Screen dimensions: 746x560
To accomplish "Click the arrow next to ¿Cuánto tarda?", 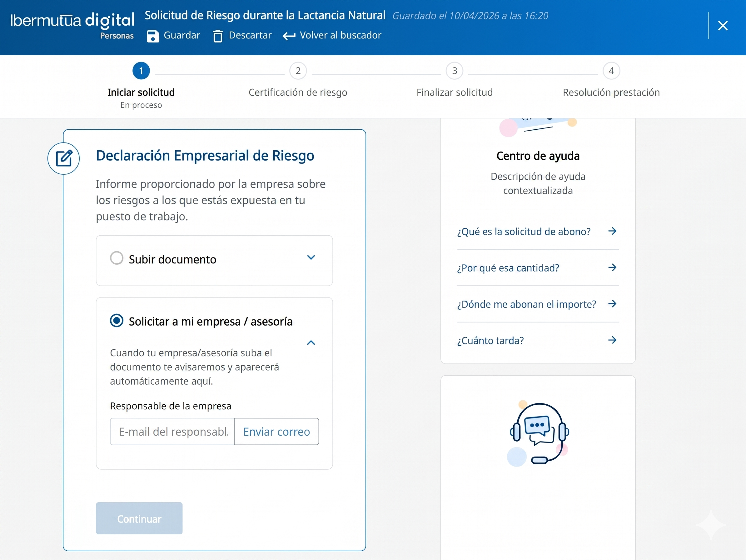I will (612, 340).
